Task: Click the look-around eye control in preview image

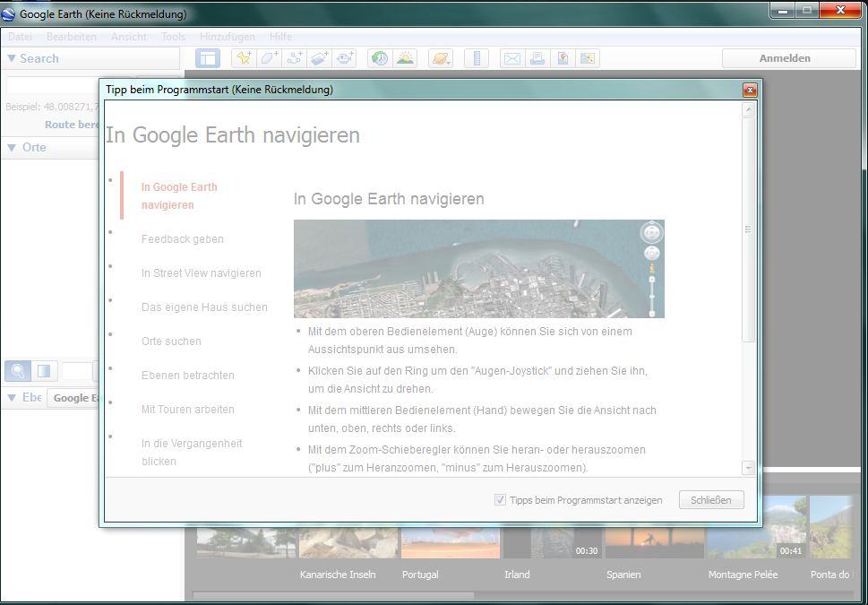Action: coord(652,233)
